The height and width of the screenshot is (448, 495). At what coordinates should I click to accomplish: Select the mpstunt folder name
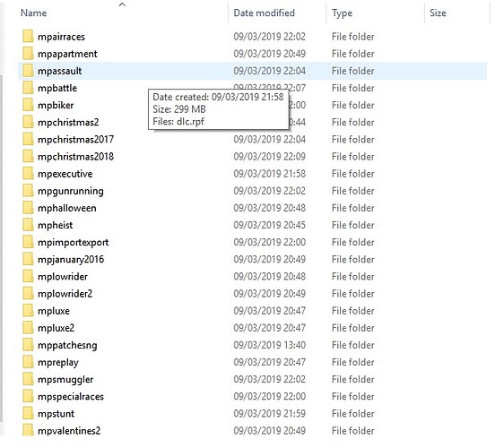coord(56,414)
